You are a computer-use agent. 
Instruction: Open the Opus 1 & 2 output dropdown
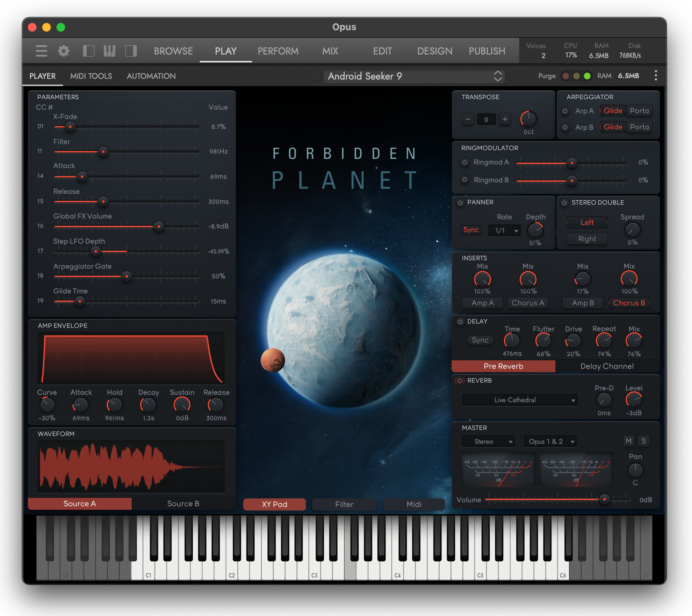pos(550,442)
